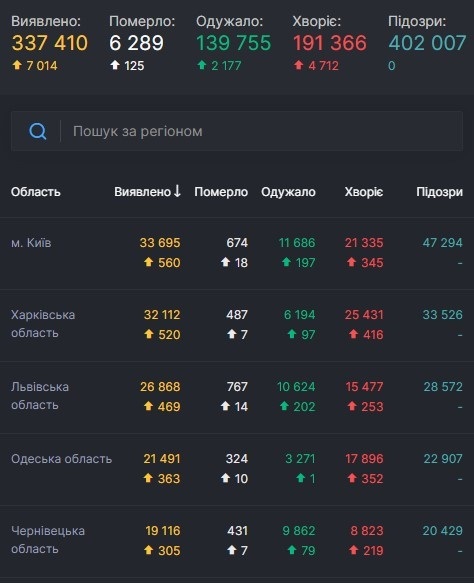Click the white arrow beside 125 deaths
Image resolution: width=474 pixels, height=583 pixels.
[115, 65]
